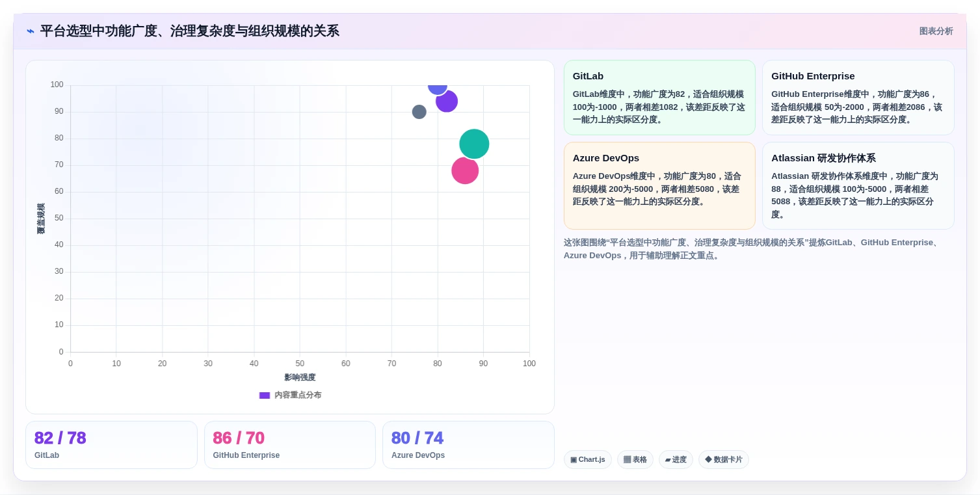This screenshot has height=495, width=980.
Task: Click the grey-blue small bubble
Action: (419, 112)
